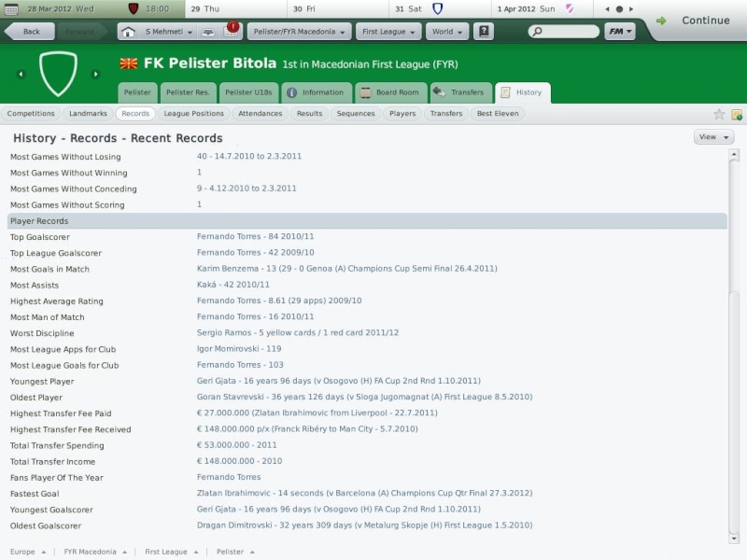
Task: Click the add note icon beside star
Action: tap(736, 114)
